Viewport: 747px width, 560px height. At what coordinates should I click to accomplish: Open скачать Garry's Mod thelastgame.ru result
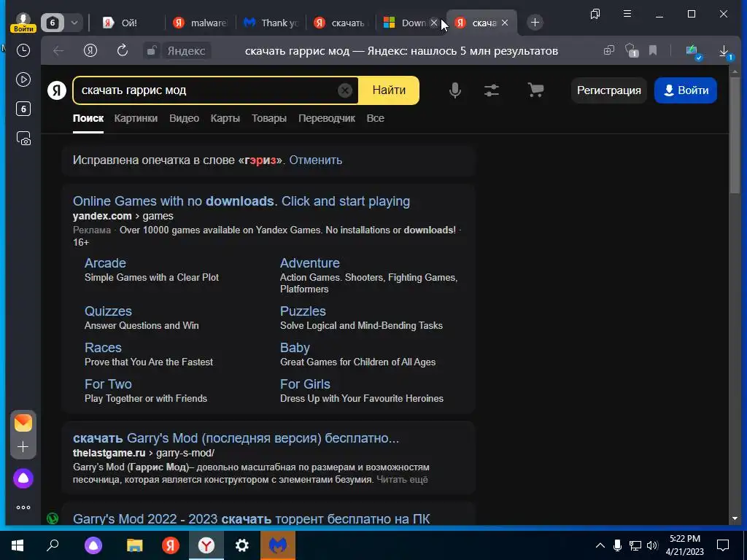pos(236,438)
